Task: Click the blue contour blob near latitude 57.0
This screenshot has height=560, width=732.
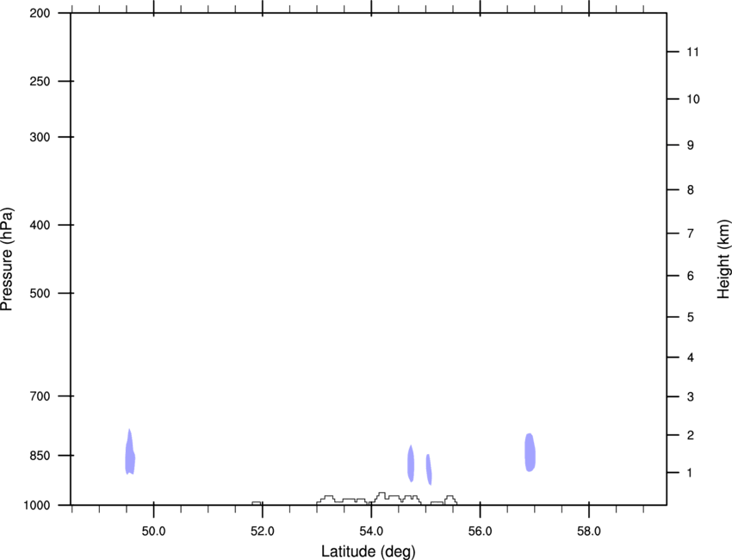Action: coord(530,452)
